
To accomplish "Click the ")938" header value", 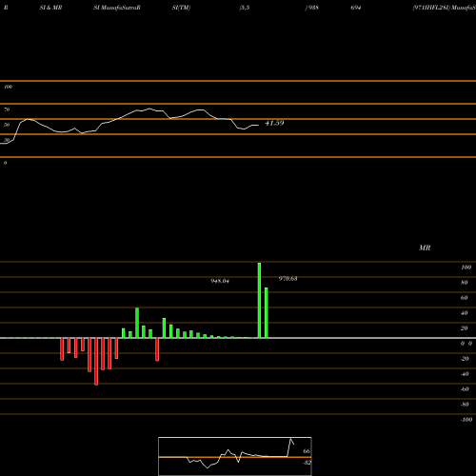I will coord(312,8).
